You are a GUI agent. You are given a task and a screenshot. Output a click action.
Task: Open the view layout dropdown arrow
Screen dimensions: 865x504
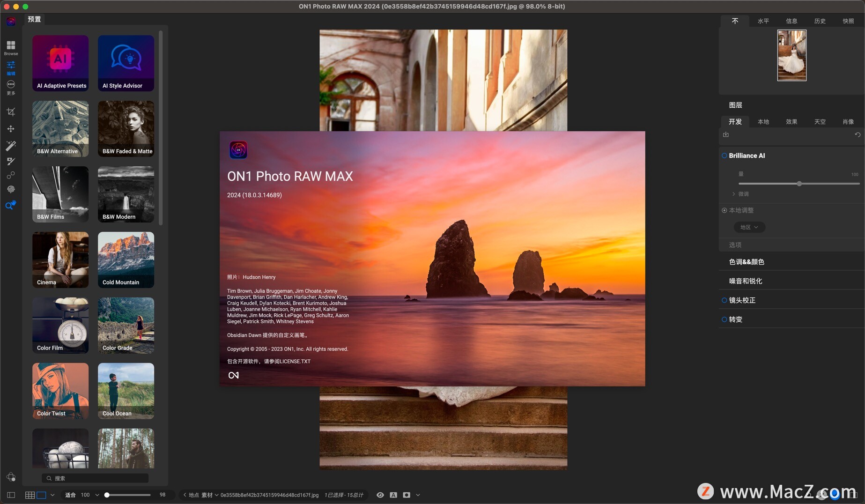[52, 495]
